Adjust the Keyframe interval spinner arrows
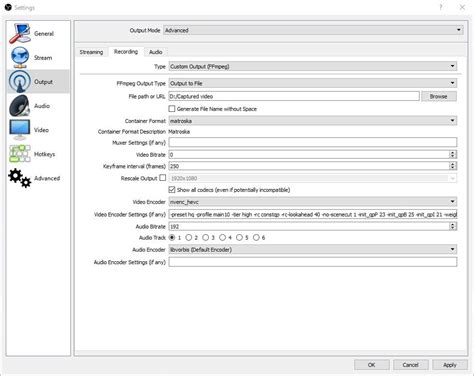The image size is (474, 376). point(453,166)
